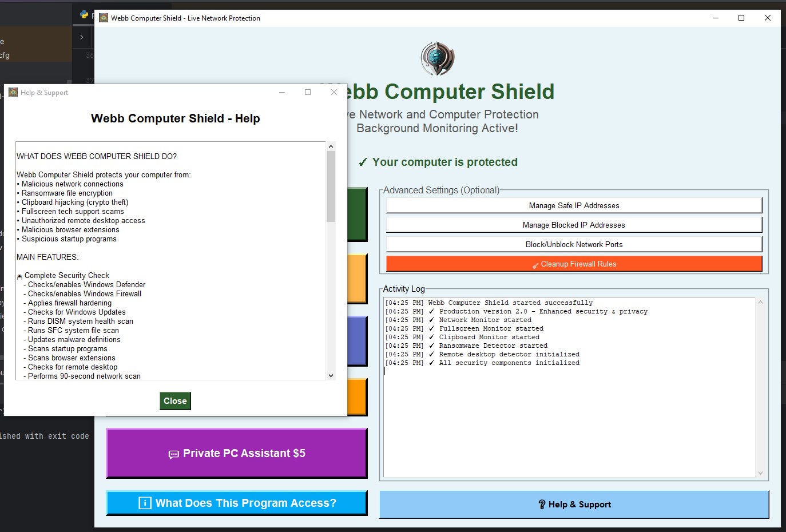Click the app icon in the main window title bar
The width and height of the screenshot is (786, 532).
click(103, 18)
